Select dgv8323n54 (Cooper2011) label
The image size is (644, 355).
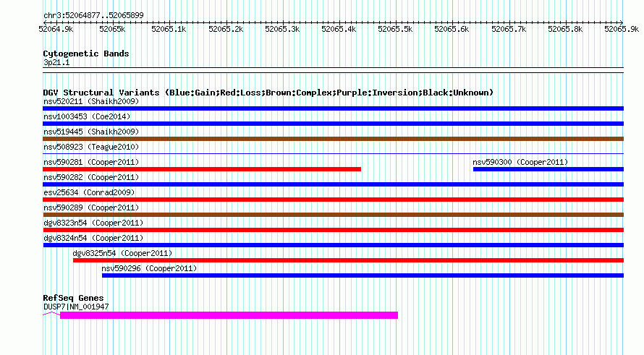pyautogui.click(x=93, y=223)
